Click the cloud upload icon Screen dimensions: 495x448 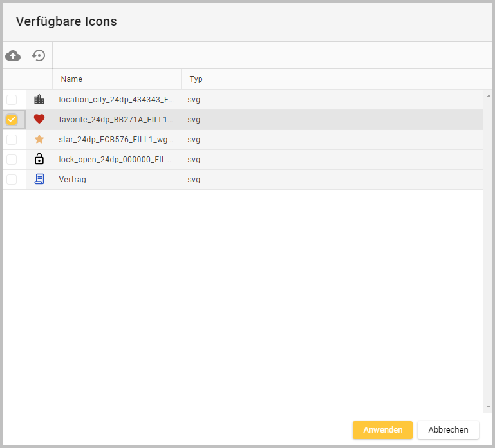coord(13,55)
